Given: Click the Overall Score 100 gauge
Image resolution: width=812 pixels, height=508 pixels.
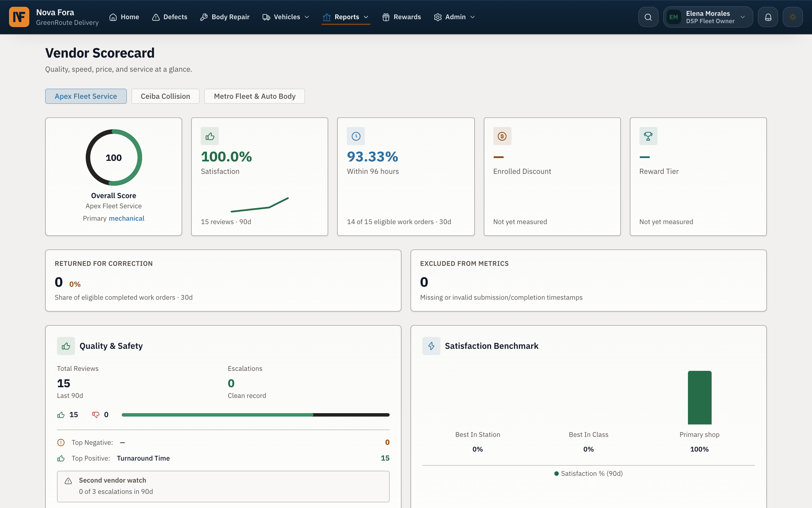Looking at the screenshot, I should pos(114,157).
